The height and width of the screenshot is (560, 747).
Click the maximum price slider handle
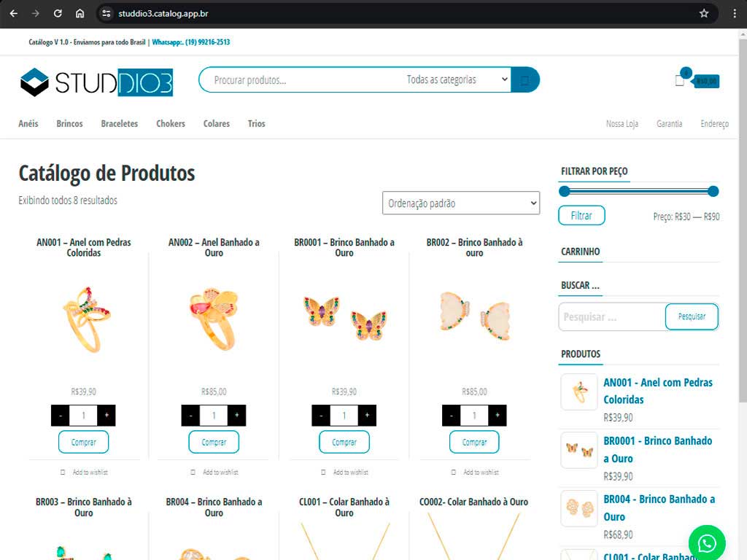click(713, 192)
